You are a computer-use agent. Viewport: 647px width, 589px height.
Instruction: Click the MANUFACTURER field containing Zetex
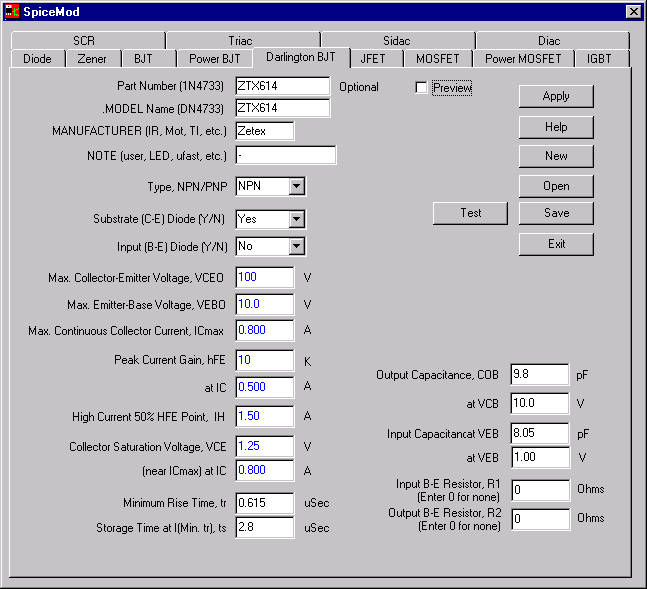pos(264,131)
